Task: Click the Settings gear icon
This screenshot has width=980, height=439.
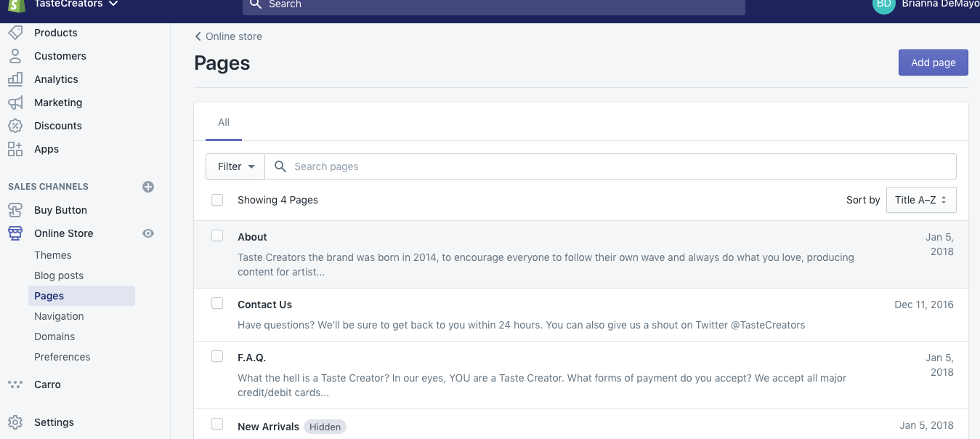Action: coord(15,422)
